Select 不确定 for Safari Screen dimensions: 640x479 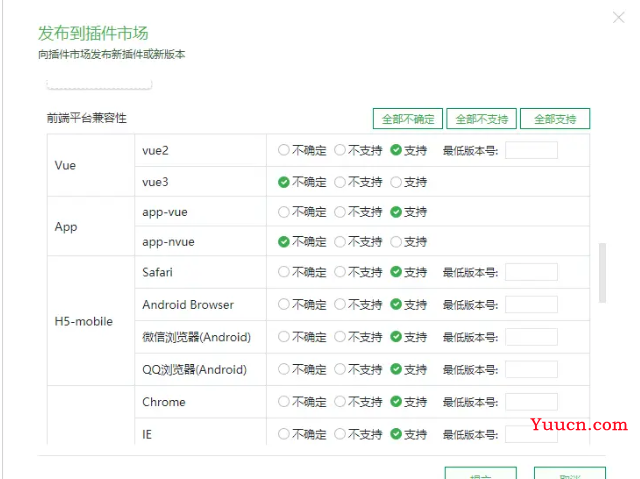tap(284, 272)
